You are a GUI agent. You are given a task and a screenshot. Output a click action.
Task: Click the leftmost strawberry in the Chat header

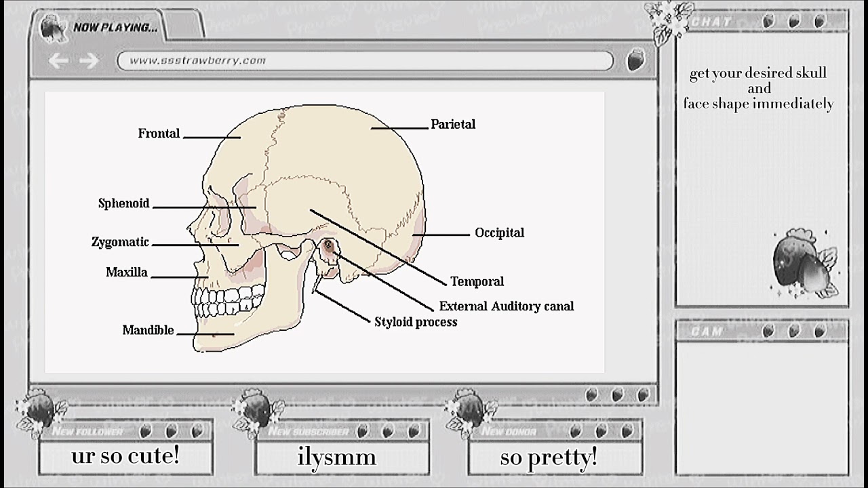(769, 22)
